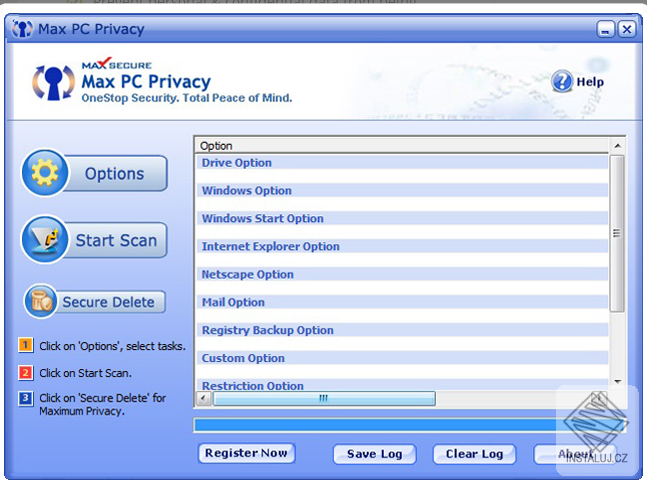
Task: Click the horizontal scrollbar thumb
Action: [x=324, y=399]
